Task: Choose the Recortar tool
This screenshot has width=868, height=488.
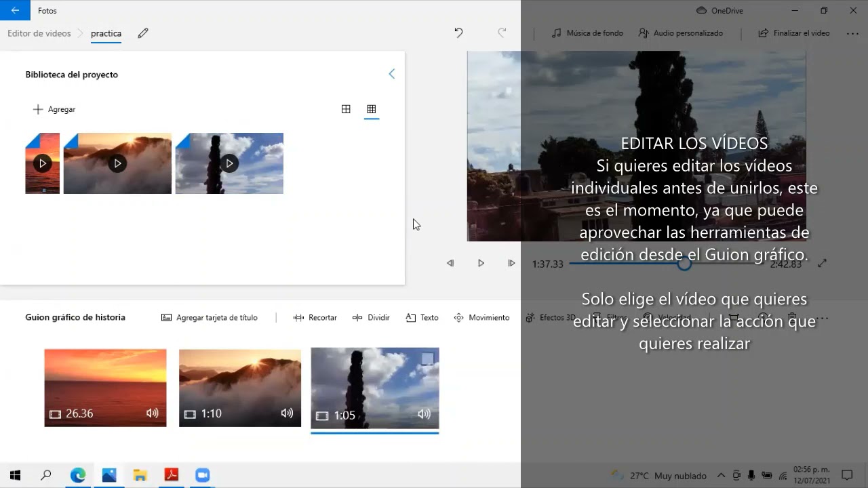Action: [x=315, y=317]
